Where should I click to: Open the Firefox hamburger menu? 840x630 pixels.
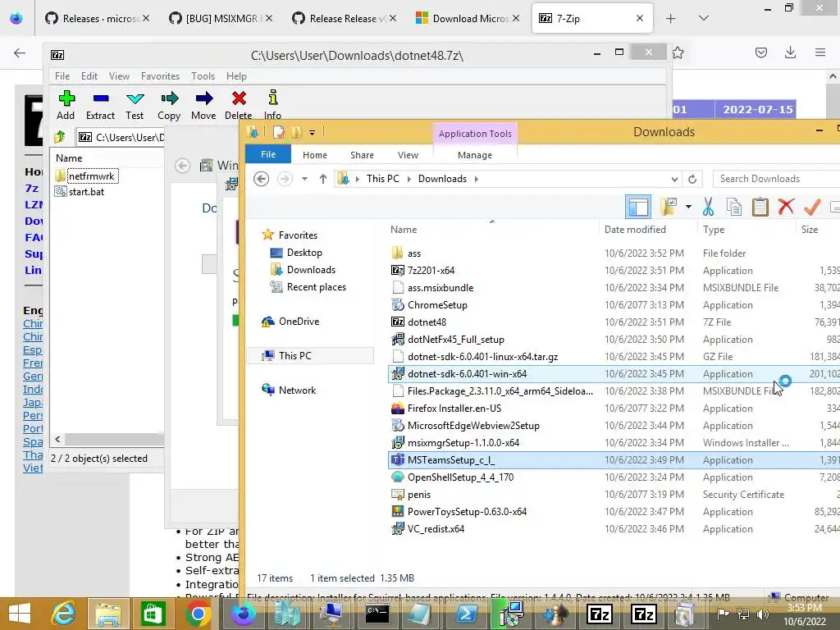(x=820, y=52)
